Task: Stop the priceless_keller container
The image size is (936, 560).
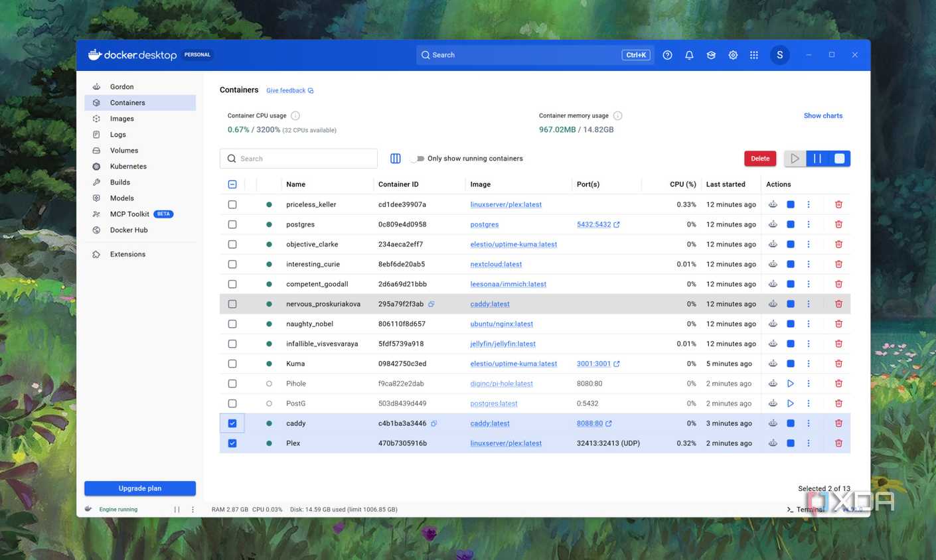Action: pos(791,204)
